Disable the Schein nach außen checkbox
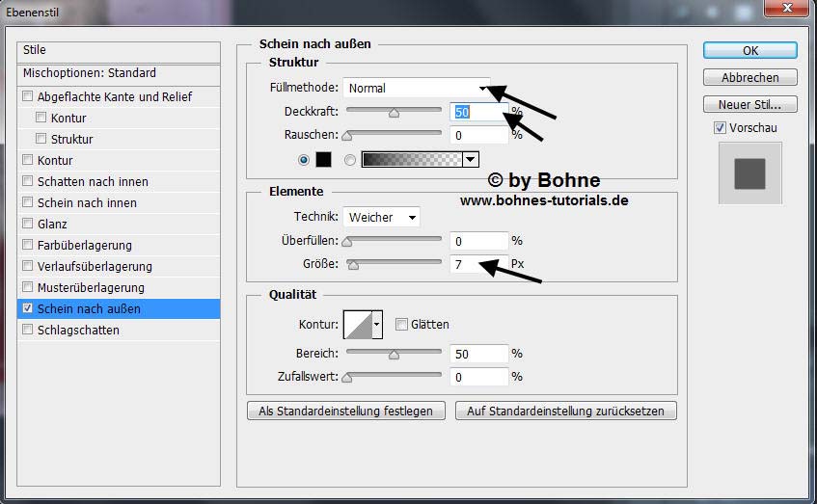 click(28, 309)
